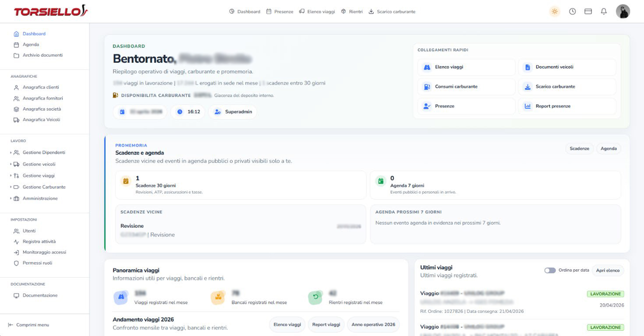Toggle Ordina per data switch
This screenshot has width=644, height=336.
(550, 270)
